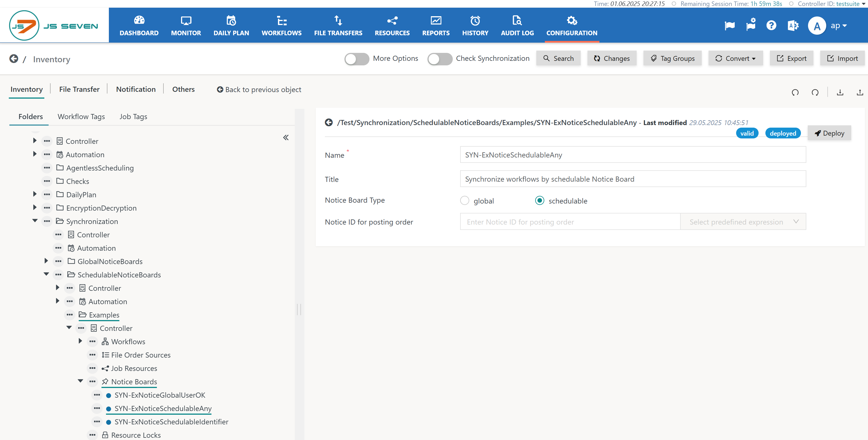Switch to the Notification tab
Viewport: 868px width, 440px height.
pos(136,89)
